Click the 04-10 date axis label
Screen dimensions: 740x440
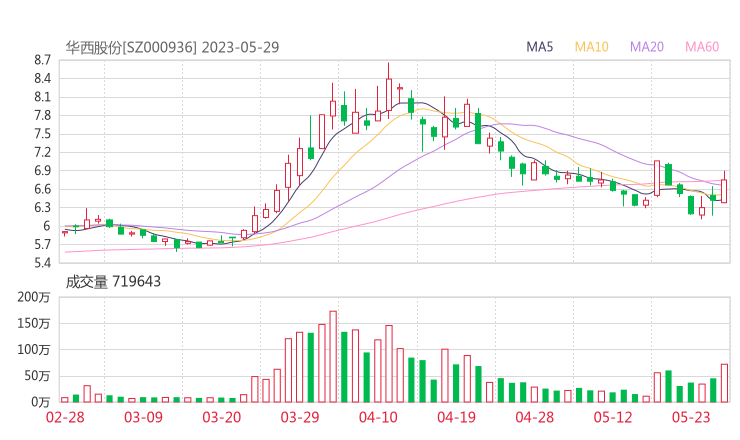[378, 417]
